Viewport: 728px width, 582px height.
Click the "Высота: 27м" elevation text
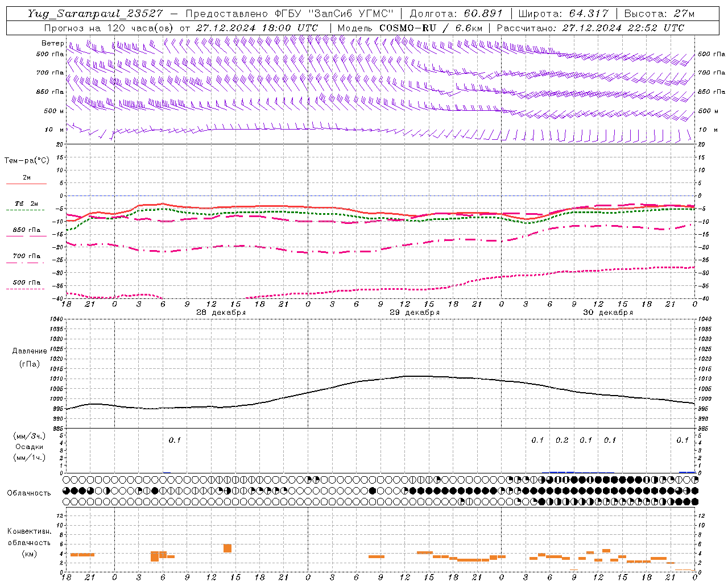[x=659, y=14]
